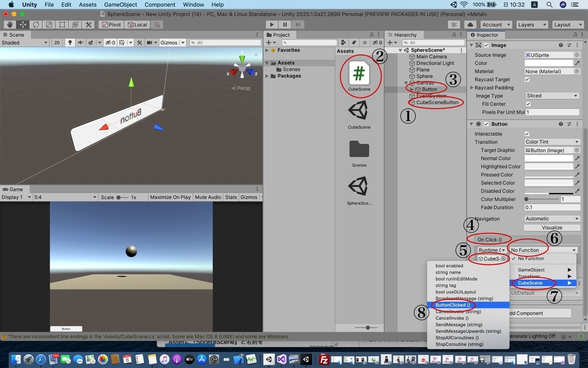Choose SendMessage (string) from function list
The image size is (588, 368).
(x=468, y=324)
